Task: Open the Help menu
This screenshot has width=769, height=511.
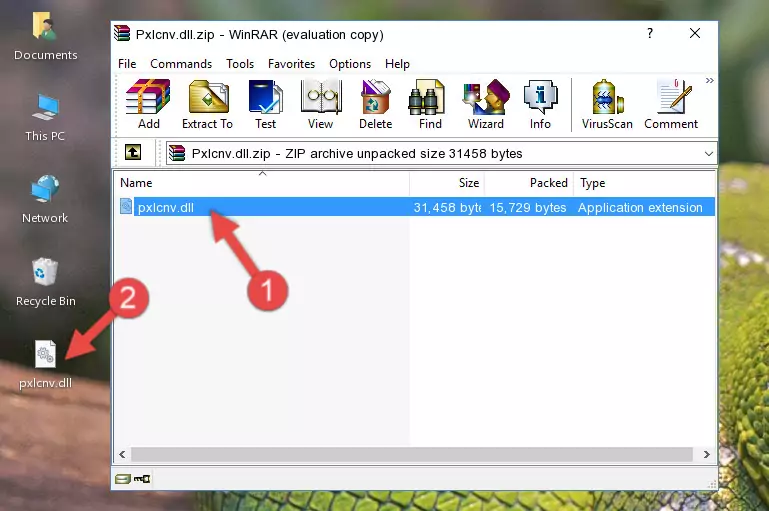Action: pyautogui.click(x=397, y=64)
